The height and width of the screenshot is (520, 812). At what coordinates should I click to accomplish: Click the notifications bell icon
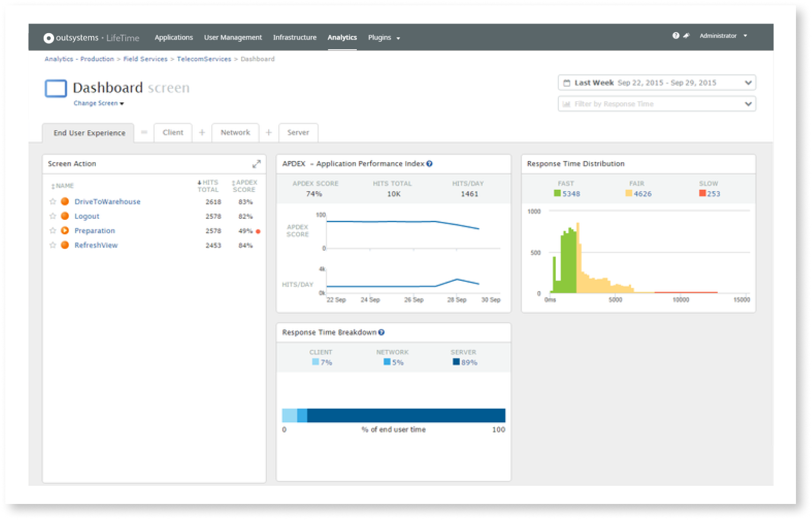[687, 36]
